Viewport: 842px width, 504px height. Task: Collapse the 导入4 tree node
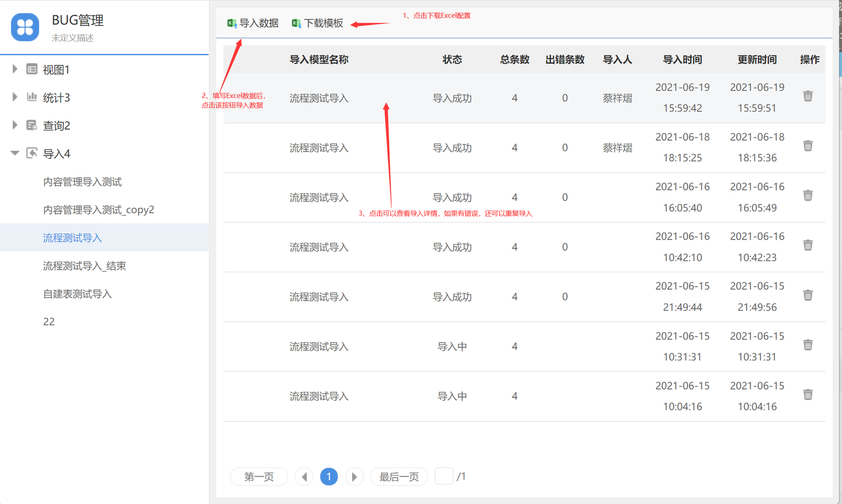[15, 153]
